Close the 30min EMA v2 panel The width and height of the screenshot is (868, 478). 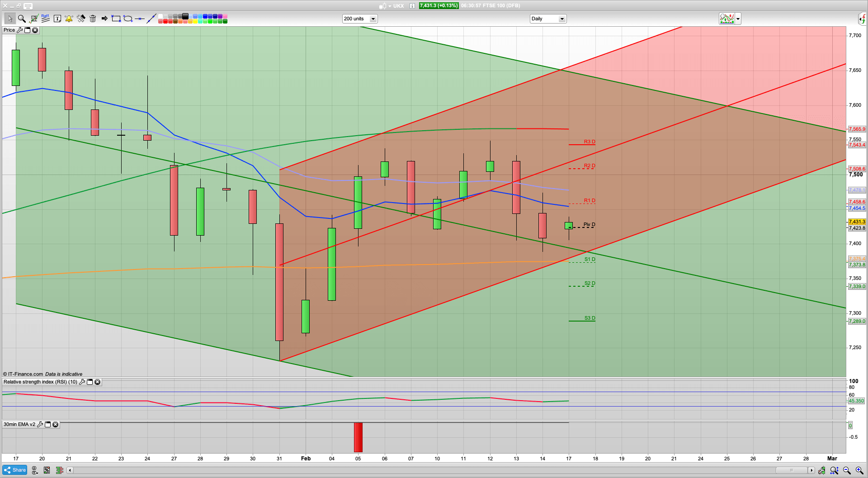[56, 425]
